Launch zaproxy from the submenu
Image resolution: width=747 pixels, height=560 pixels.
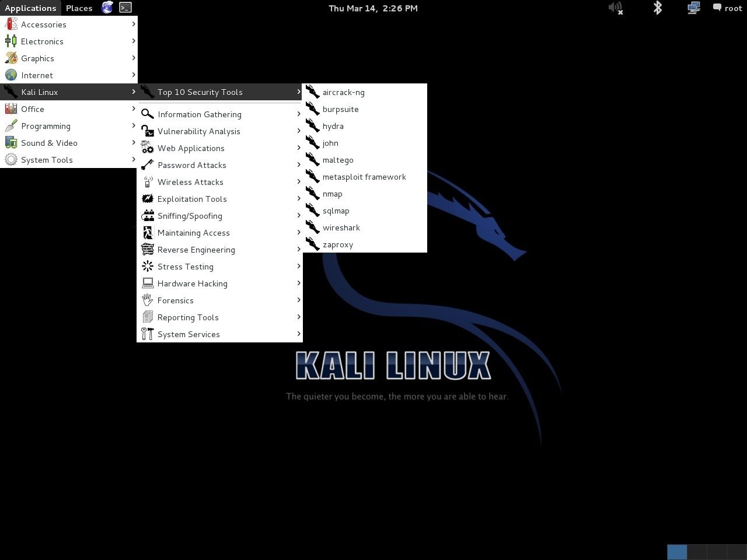click(365, 244)
